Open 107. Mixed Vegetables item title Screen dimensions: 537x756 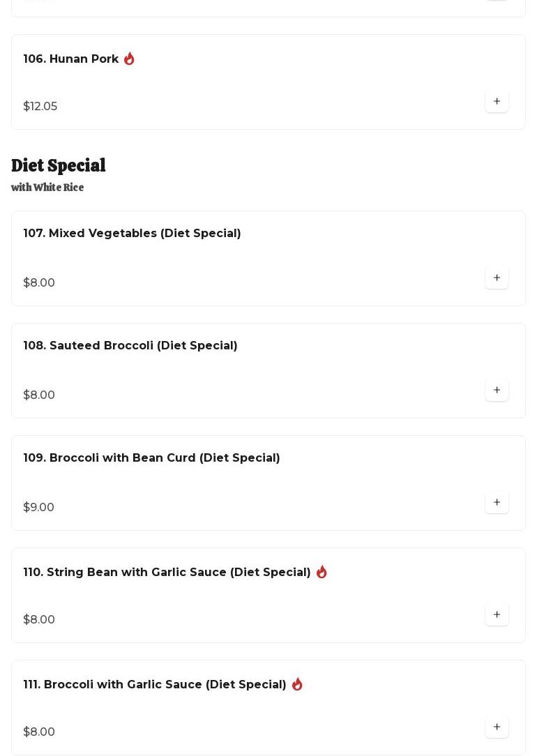pyautogui.click(x=132, y=234)
